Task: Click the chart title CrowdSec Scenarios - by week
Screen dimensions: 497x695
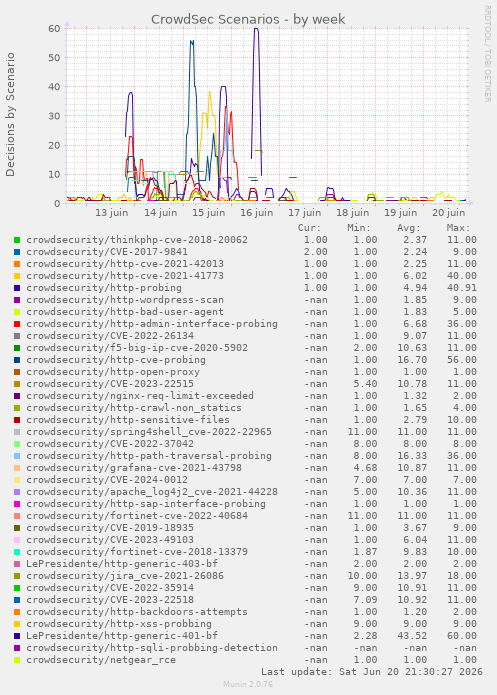Action: click(x=248, y=20)
